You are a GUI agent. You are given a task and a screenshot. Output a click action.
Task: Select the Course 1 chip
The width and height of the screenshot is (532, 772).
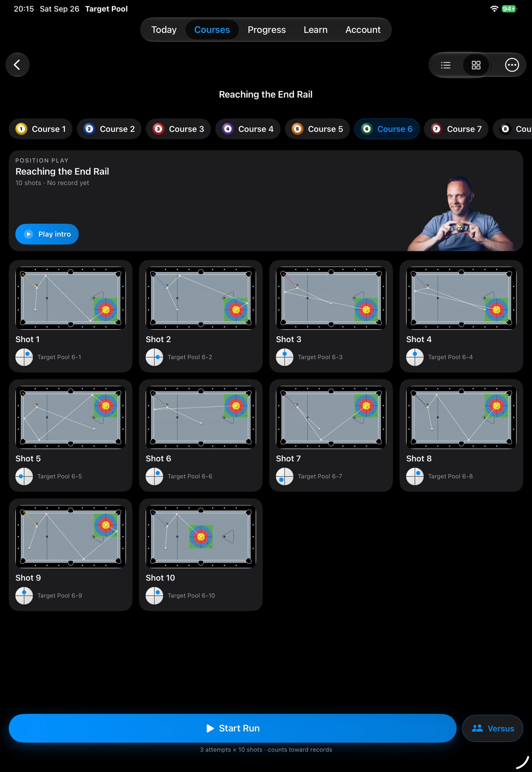41,129
